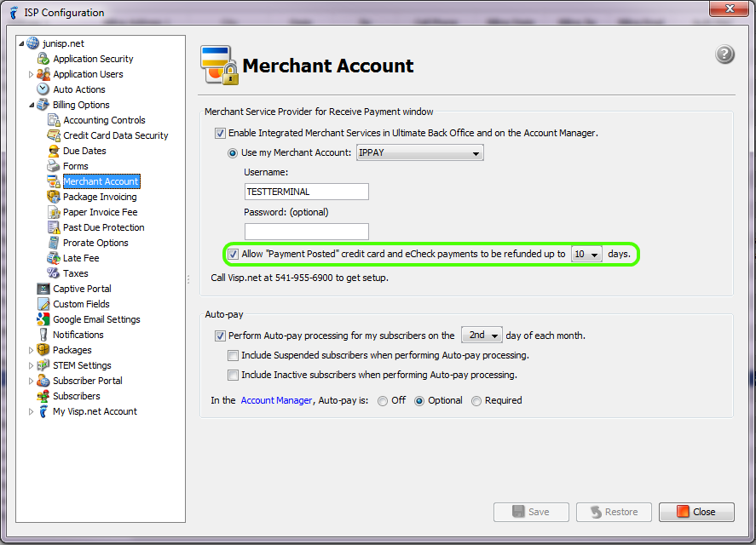The width and height of the screenshot is (756, 545).
Task: Select Credit Card Data Security in the tree
Action: (116, 135)
